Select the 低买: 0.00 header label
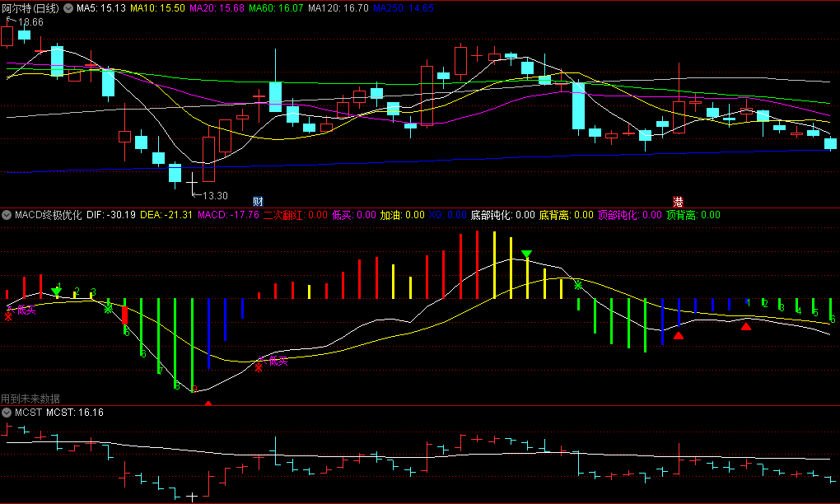This screenshot has width=840, height=504. tap(354, 215)
